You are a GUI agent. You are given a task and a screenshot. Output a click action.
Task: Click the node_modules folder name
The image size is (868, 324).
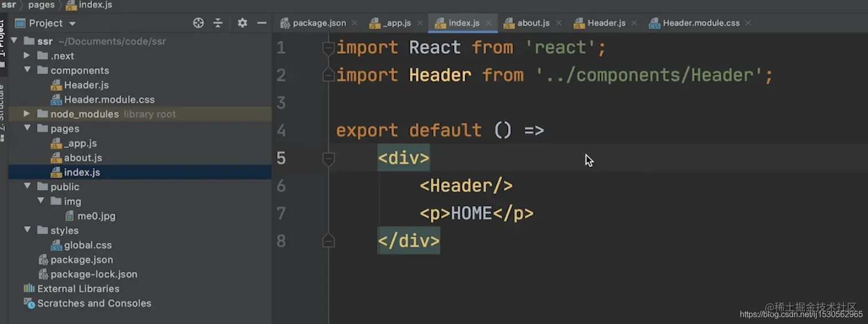84,114
